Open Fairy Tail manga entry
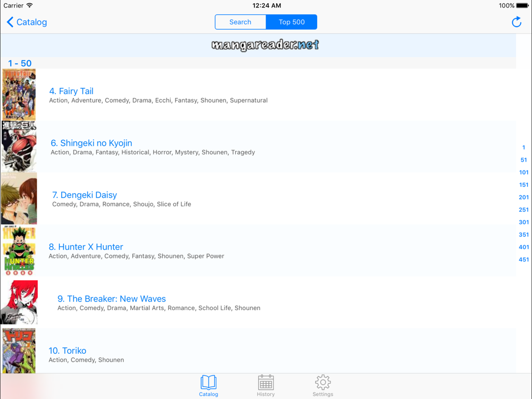The height and width of the screenshot is (399, 532). [x=258, y=95]
